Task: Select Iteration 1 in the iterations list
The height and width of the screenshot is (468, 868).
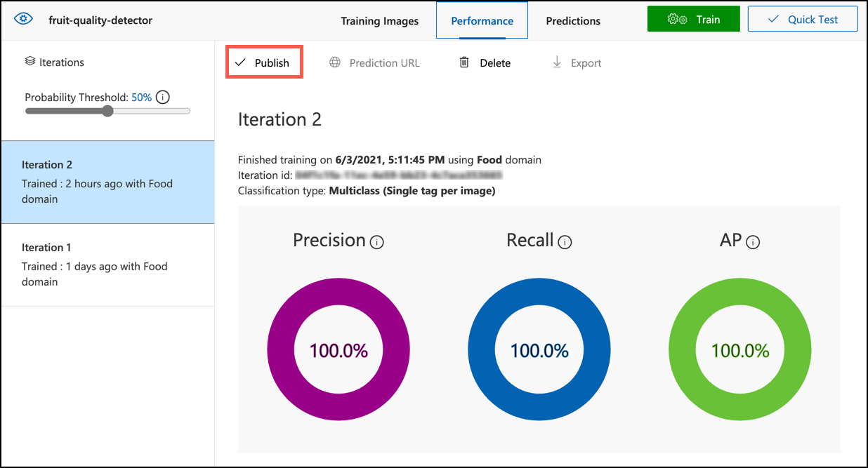Action: [x=107, y=265]
